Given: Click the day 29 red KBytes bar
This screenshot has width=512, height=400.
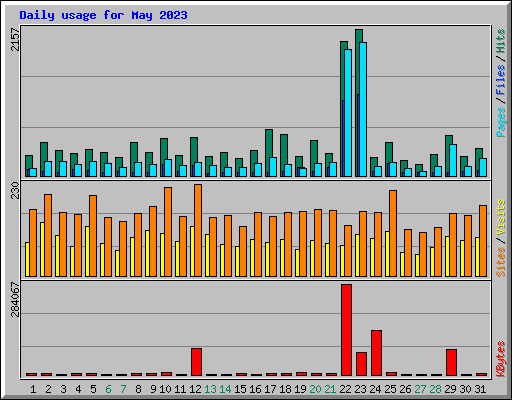Looking at the screenshot, I should click(451, 363).
